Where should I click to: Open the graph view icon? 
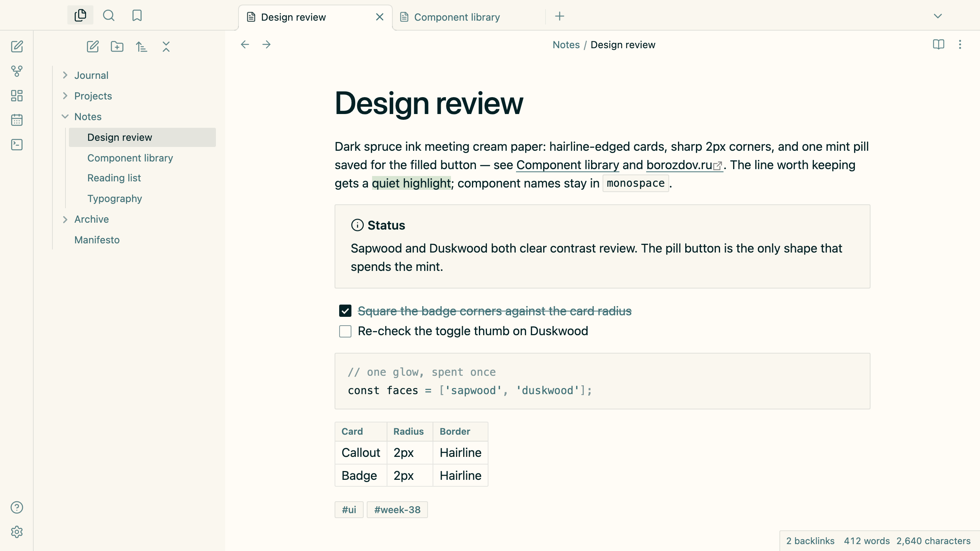[x=17, y=71]
